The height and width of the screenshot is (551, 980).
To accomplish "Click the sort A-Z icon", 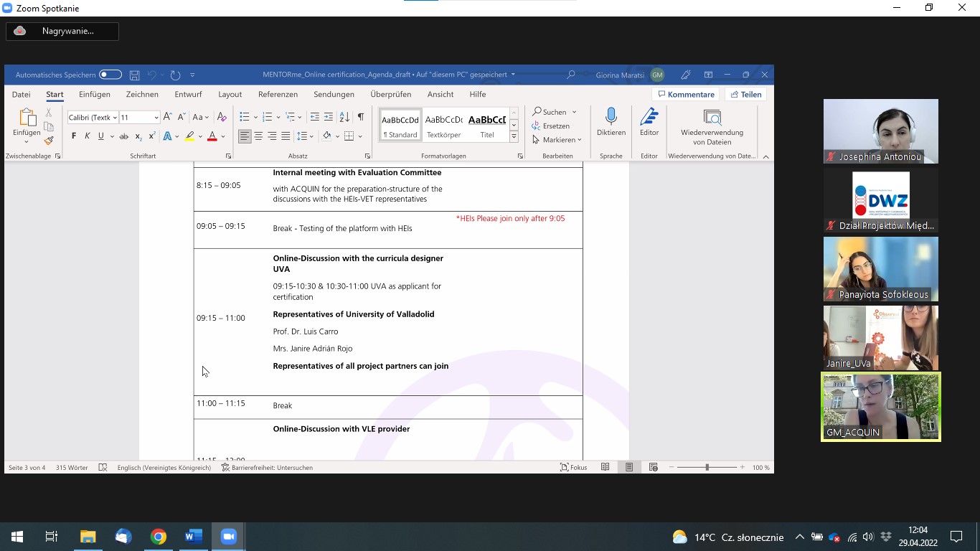I will point(344,117).
